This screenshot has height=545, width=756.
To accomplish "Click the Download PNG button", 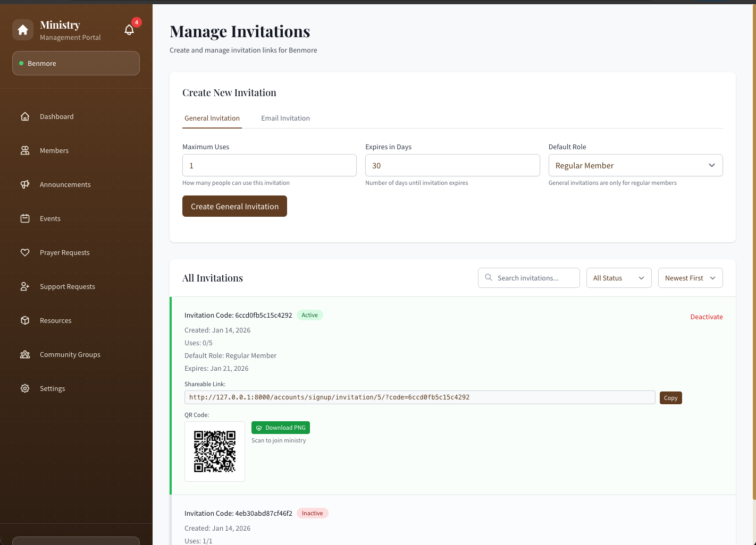I will tap(281, 428).
